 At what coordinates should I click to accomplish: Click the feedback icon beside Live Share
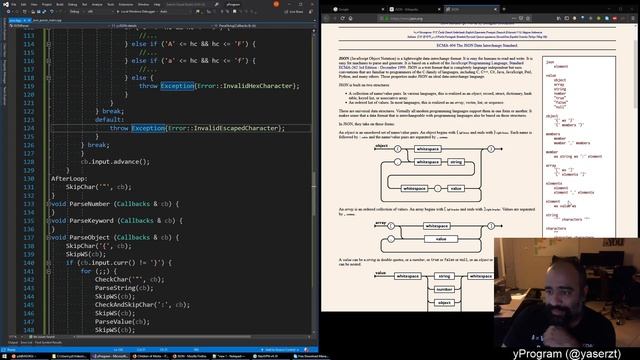311,11
